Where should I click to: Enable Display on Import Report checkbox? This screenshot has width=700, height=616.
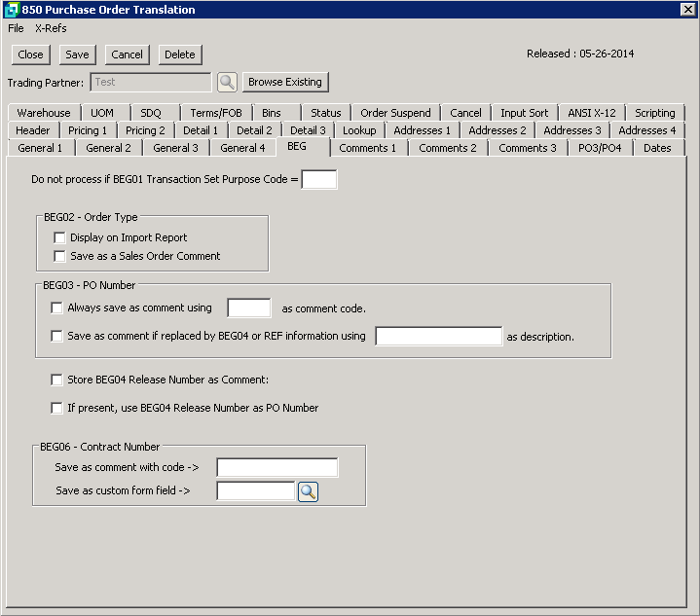pos(60,237)
